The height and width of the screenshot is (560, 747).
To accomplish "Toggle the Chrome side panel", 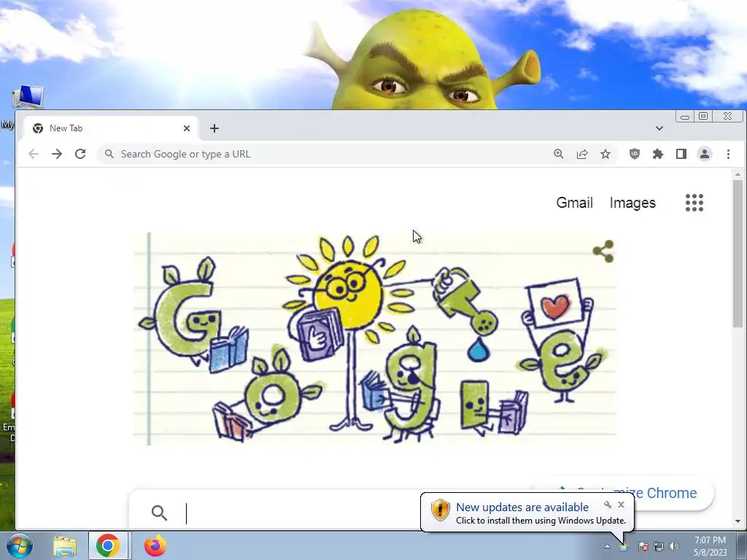I will click(x=681, y=154).
